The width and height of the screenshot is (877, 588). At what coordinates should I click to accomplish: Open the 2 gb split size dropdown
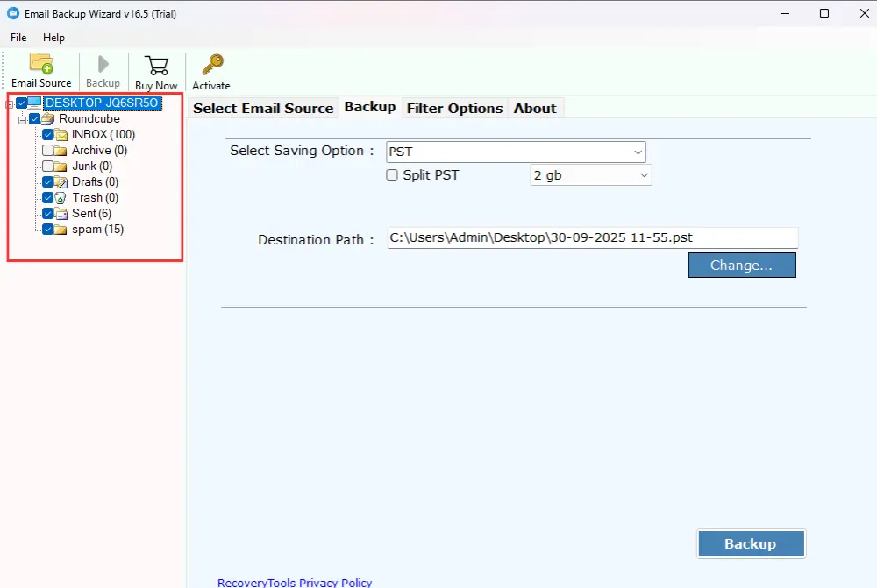591,175
